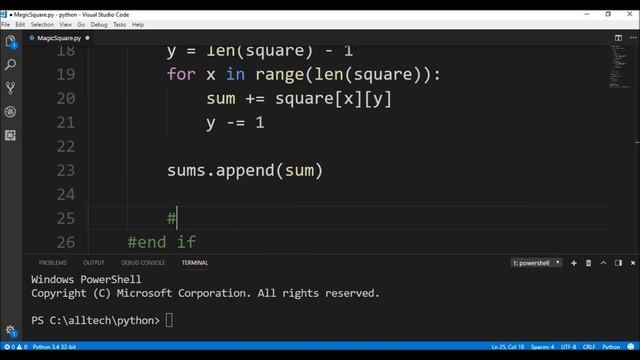The width and height of the screenshot is (640, 360).
Task: Open the Explorer view in activity bar
Action: coord(10,42)
